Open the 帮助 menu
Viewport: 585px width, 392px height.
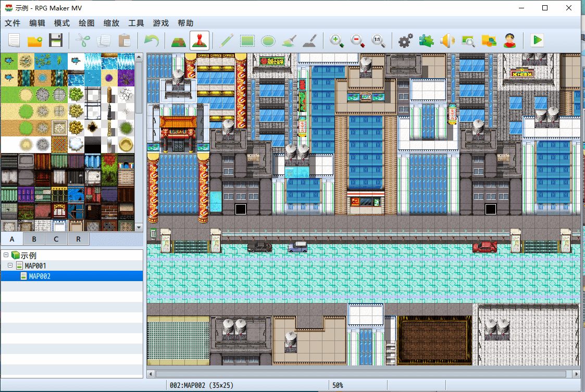tap(186, 23)
